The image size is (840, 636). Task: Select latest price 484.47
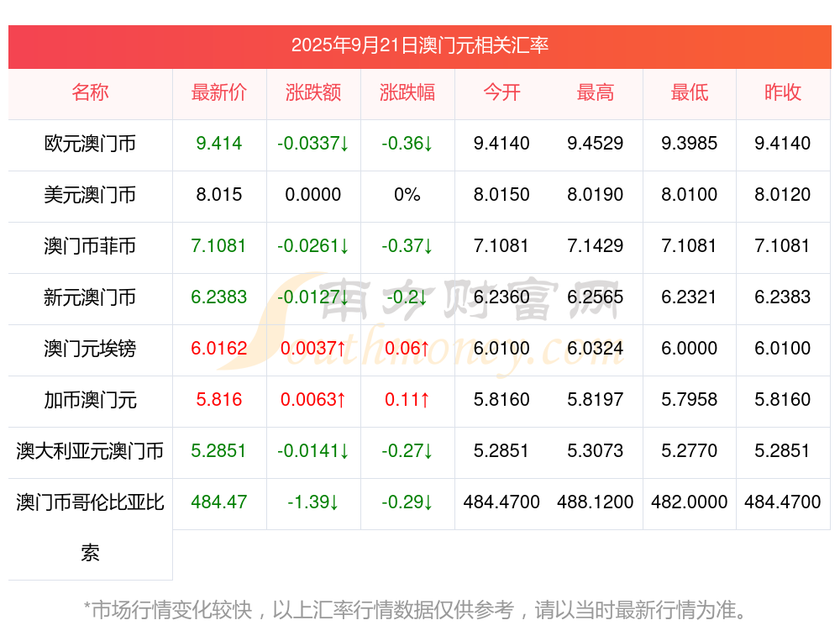pyautogui.click(x=219, y=502)
